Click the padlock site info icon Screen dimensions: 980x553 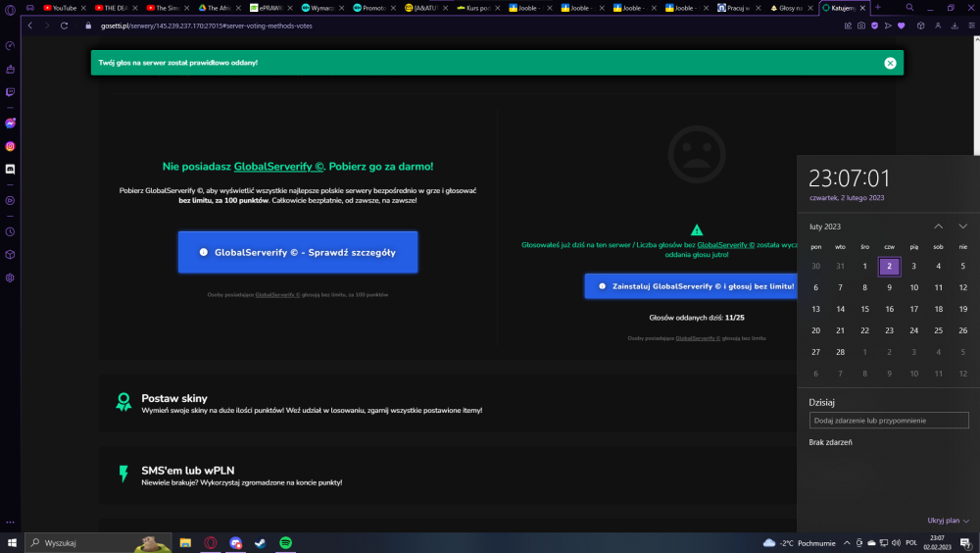(88, 25)
